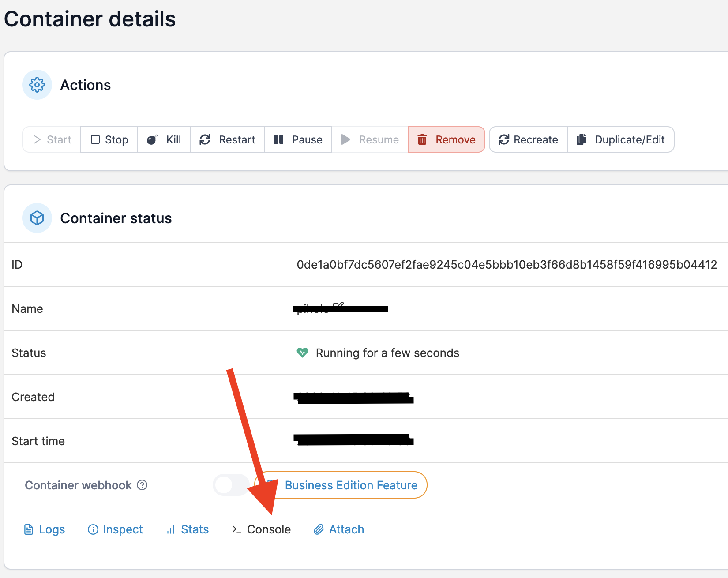Click the green heartbeat status icon
Viewport: 728px width, 578px height.
coord(303,353)
